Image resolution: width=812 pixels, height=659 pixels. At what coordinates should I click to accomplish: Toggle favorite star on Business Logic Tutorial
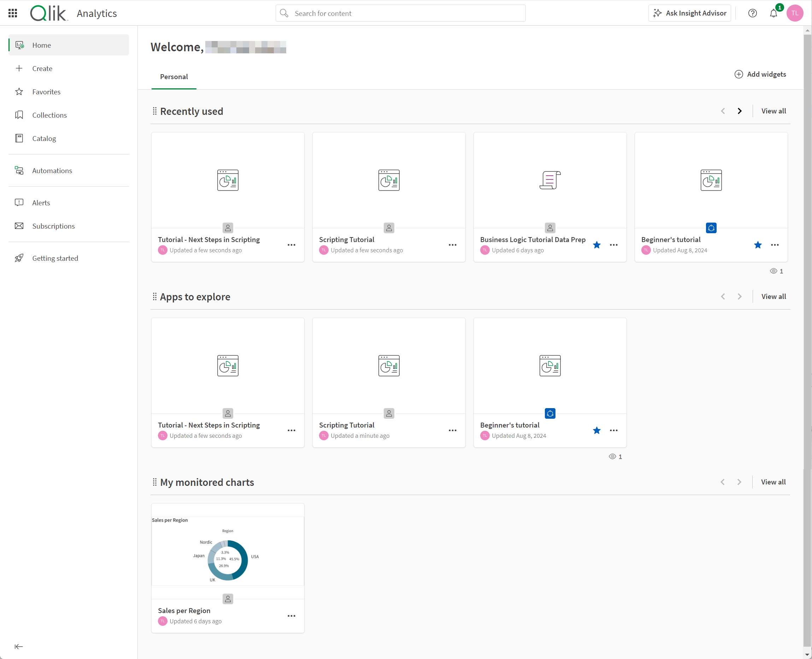click(x=597, y=245)
